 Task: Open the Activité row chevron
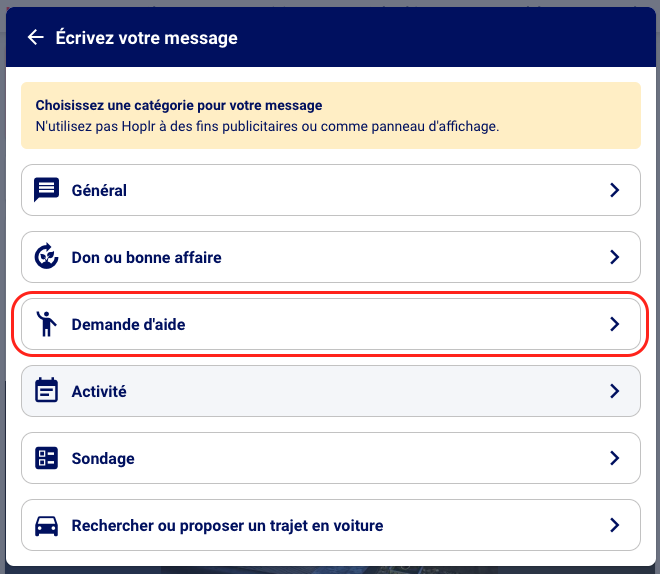point(615,391)
